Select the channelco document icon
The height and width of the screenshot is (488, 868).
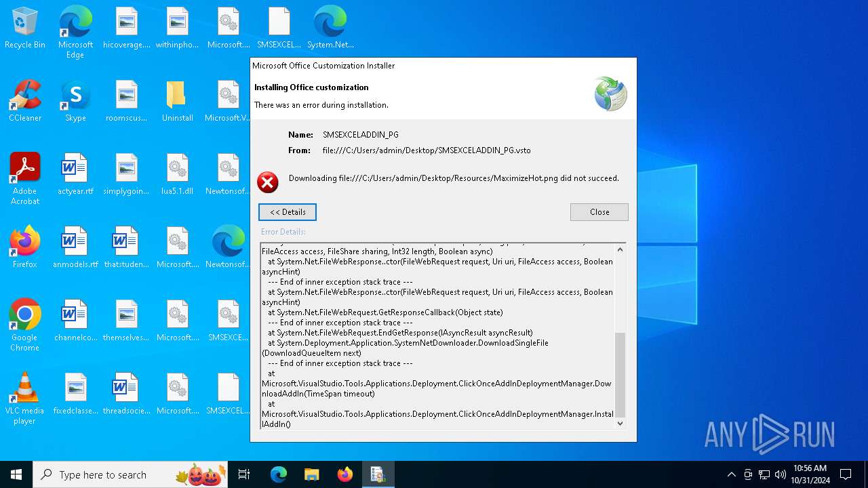[75, 321]
